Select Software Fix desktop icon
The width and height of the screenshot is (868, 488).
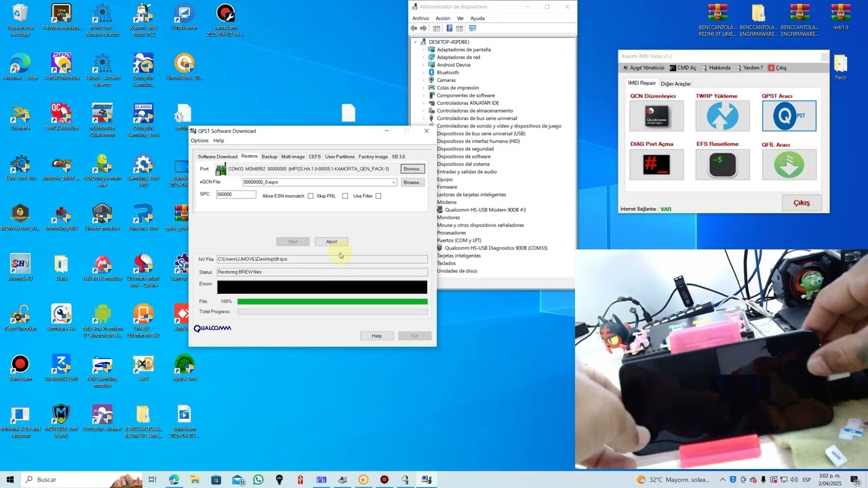coord(61,319)
